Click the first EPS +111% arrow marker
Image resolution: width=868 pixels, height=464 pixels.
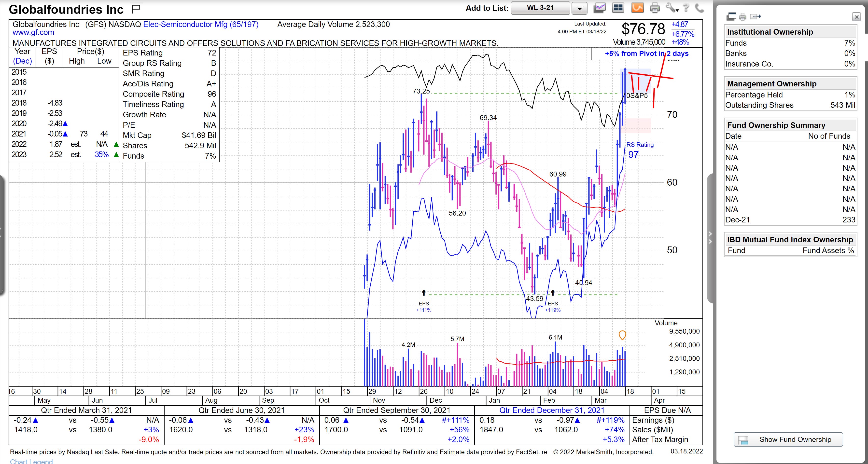(424, 293)
